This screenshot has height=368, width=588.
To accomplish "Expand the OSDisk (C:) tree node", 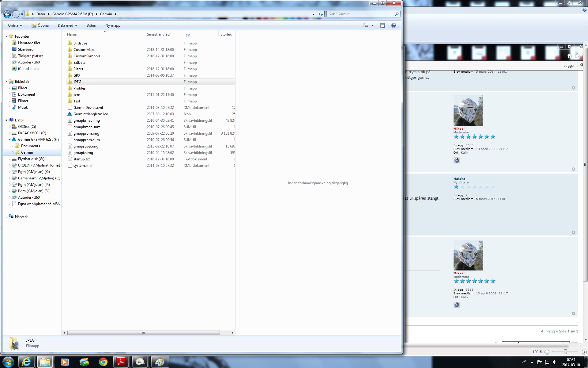I will point(9,127).
